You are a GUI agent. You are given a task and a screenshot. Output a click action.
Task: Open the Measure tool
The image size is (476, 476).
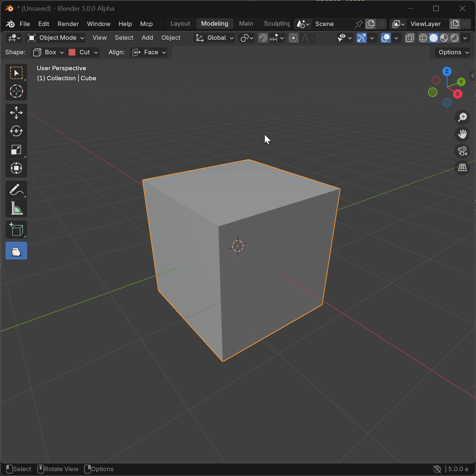16,208
